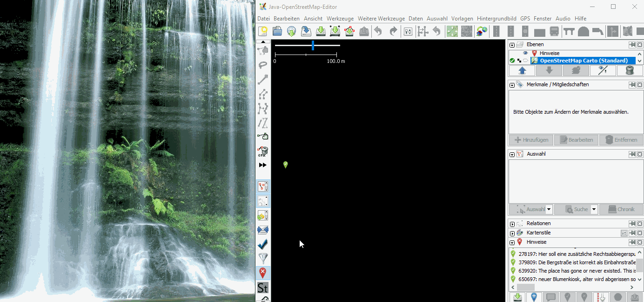Expand the Kartenstile panel

point(512,233)
